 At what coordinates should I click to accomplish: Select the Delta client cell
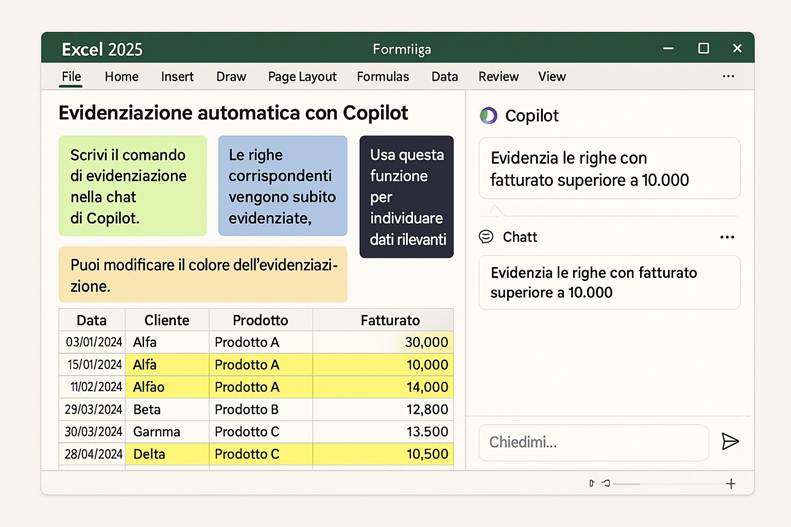coord(167,454)
